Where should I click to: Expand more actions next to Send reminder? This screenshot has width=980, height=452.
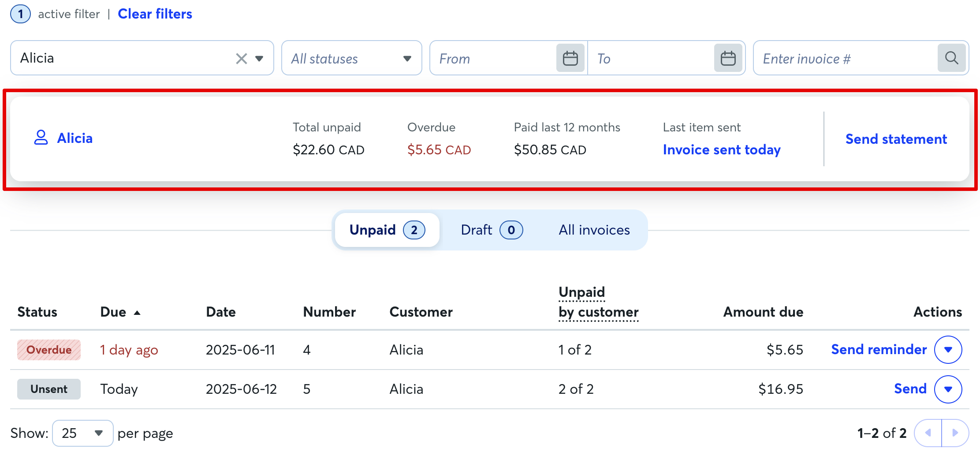(x=948, y=349)
